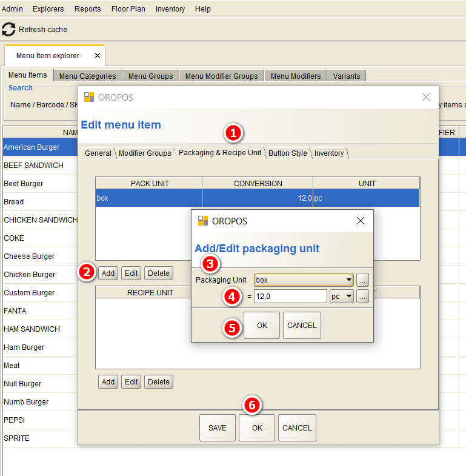The image size is (466, 476).
Task: Switch to the Menu Categories tab
Action: 88,76
